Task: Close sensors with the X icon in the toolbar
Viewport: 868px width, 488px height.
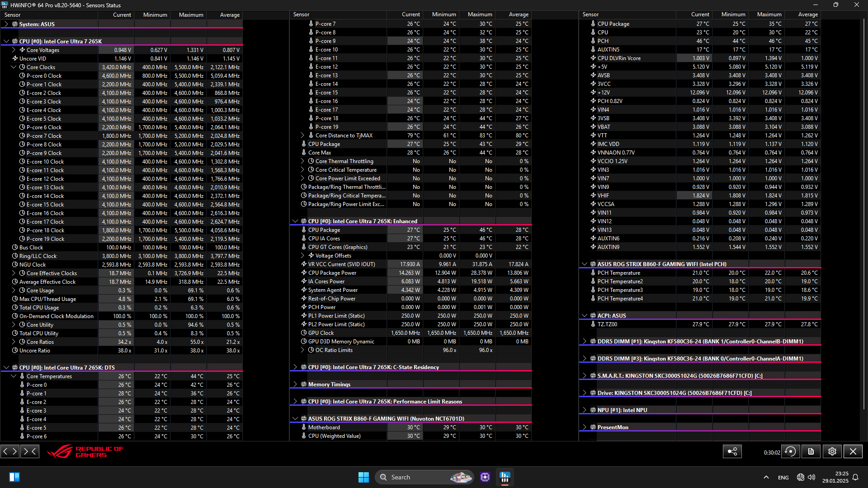Action: [x=853, y=451]
